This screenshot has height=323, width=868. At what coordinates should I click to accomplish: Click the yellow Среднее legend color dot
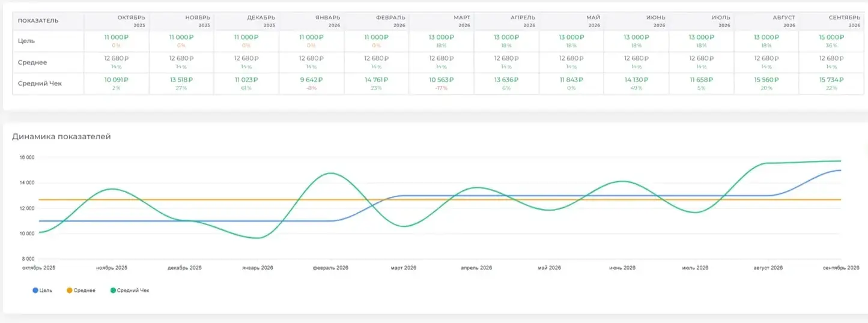pos(69,291)
